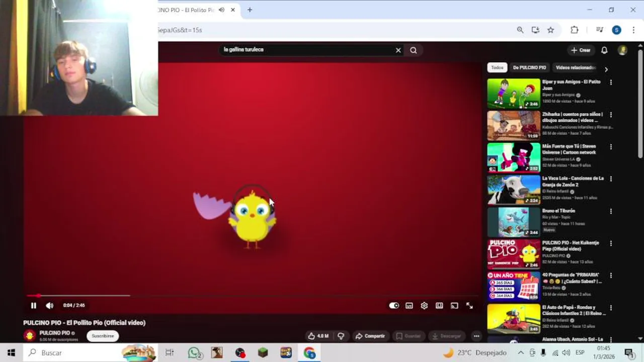Image resolution: width=644 pixels, height=362 pixels.
Task: Open more actions below the video
Action: coord(476,336)
